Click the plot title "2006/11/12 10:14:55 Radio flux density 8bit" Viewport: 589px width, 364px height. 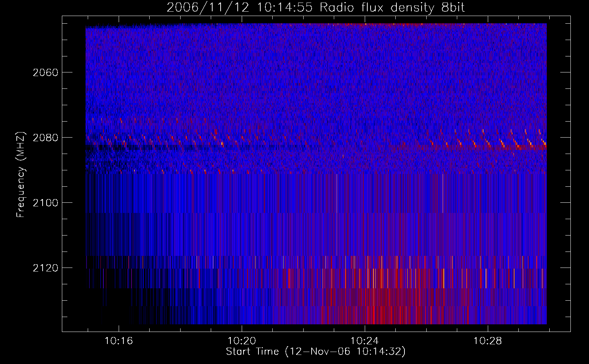click(316, 7)
